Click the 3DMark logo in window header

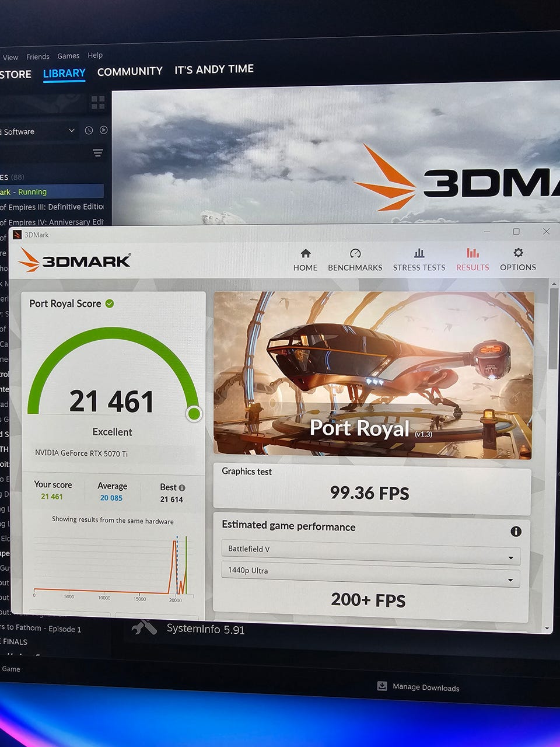tap(75, 260)
